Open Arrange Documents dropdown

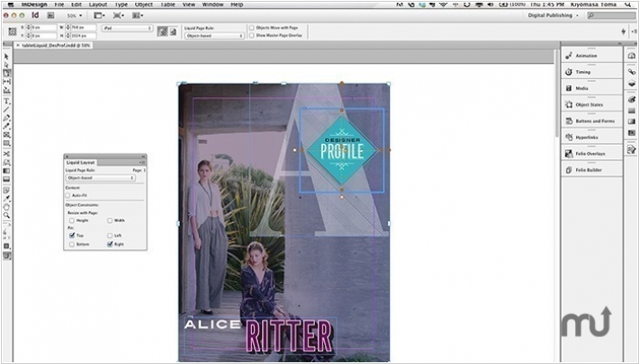138,15
